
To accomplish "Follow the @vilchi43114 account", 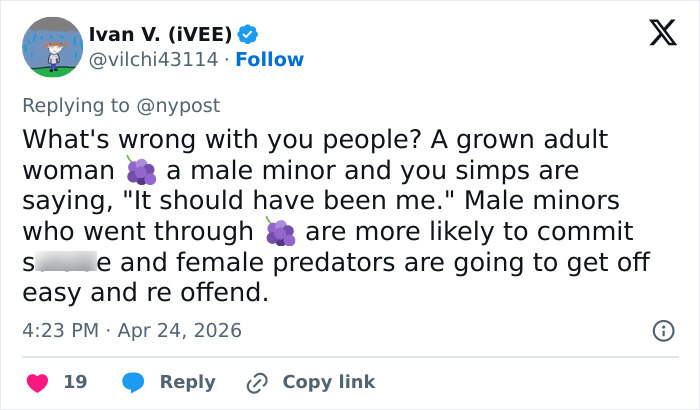I will tap(269, 59).
